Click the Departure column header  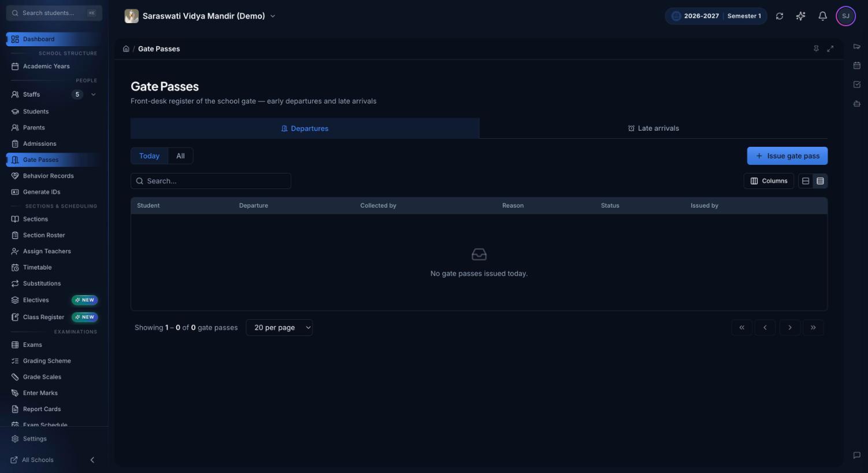[254, 206]
